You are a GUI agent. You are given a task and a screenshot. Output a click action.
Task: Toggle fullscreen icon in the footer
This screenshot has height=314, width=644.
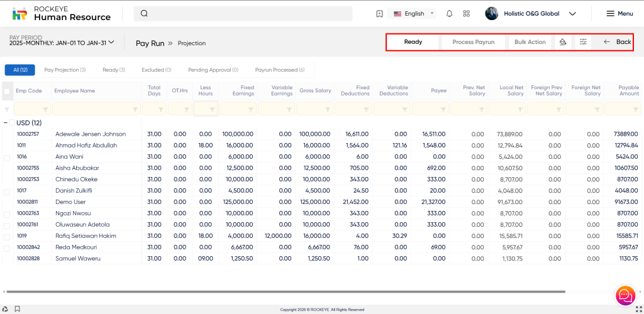638,309
